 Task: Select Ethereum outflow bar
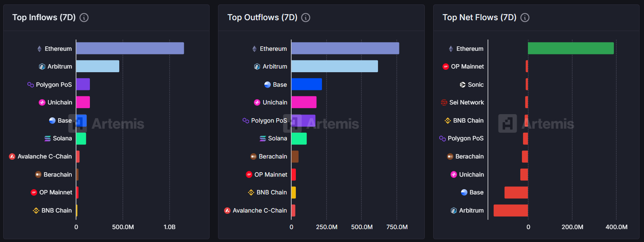pos(345,48)
